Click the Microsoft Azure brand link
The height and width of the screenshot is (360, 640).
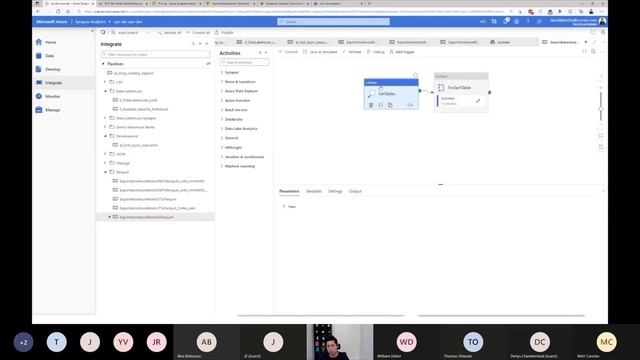tap(51, 22)
